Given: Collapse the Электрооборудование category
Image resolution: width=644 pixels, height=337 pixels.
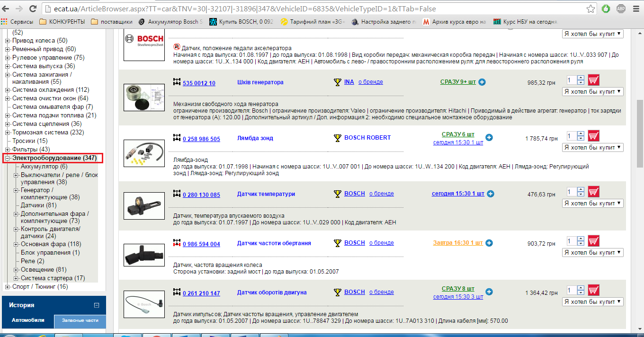Looking at the screenshot, I should 8,158.
